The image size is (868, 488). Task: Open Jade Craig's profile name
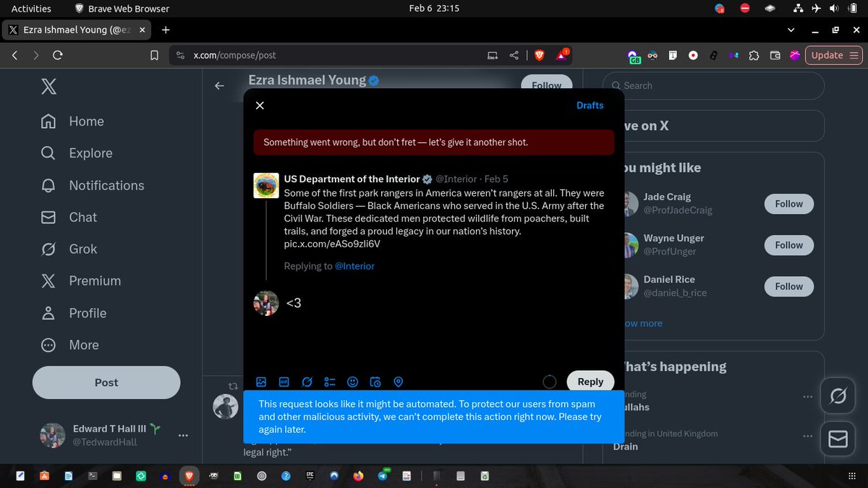coord(667,197)
